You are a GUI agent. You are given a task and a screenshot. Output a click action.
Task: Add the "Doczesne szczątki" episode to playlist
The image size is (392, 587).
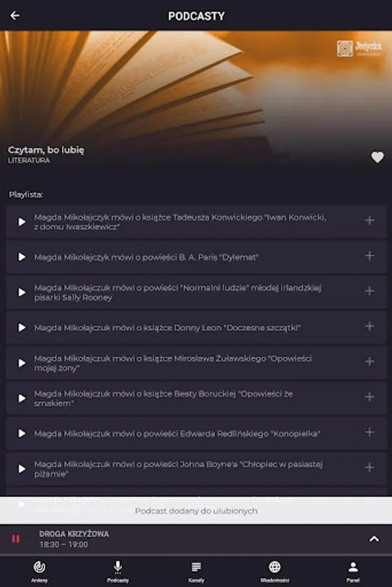(370, 327)
